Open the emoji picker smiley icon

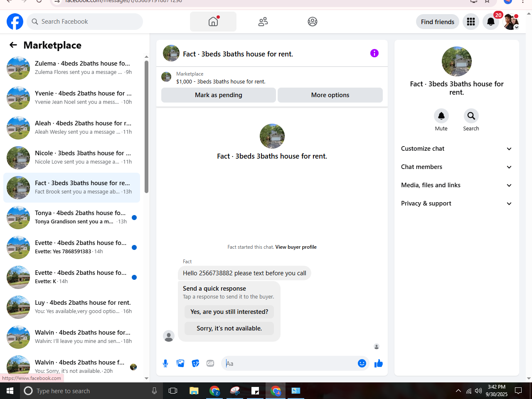point(362,364)
